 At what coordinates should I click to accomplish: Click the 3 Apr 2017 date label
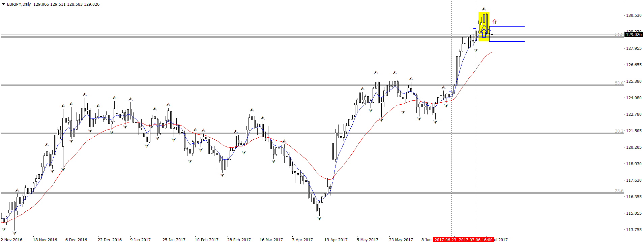point(302,240)
